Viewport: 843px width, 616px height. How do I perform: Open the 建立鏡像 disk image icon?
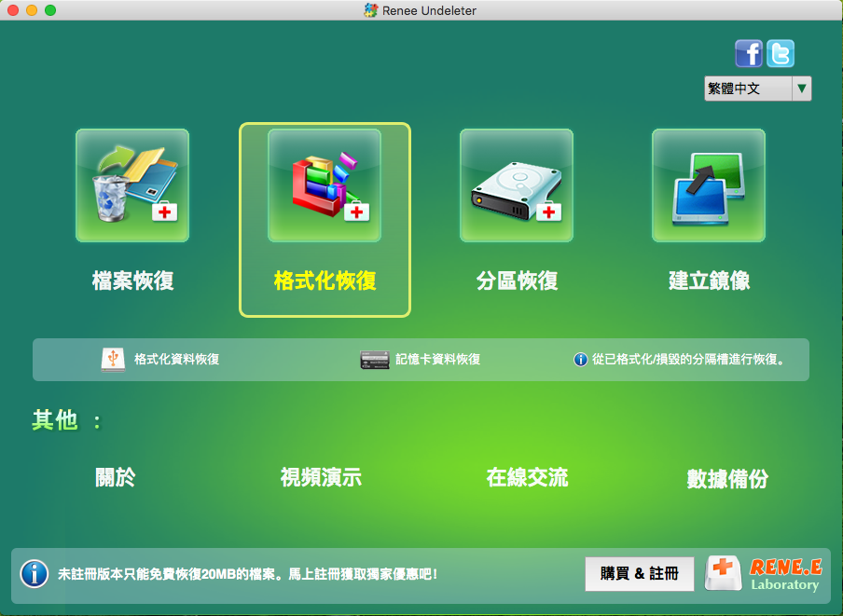click(709, 185)
